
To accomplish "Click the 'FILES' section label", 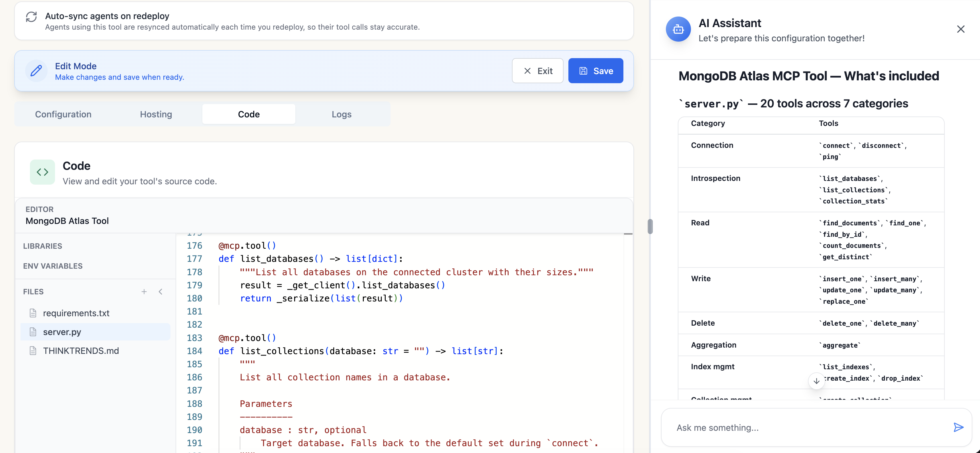I will point(33,292).
